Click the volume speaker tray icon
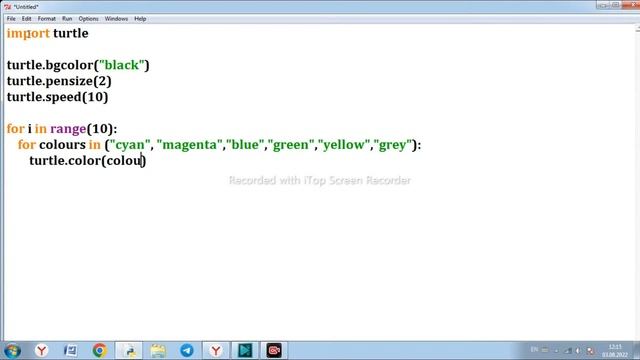This screenshot has height=360, width=640. click(578, 351)
